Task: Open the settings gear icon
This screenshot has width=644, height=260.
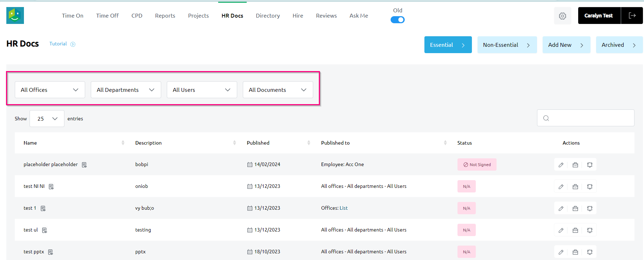Action: point(563,16)
